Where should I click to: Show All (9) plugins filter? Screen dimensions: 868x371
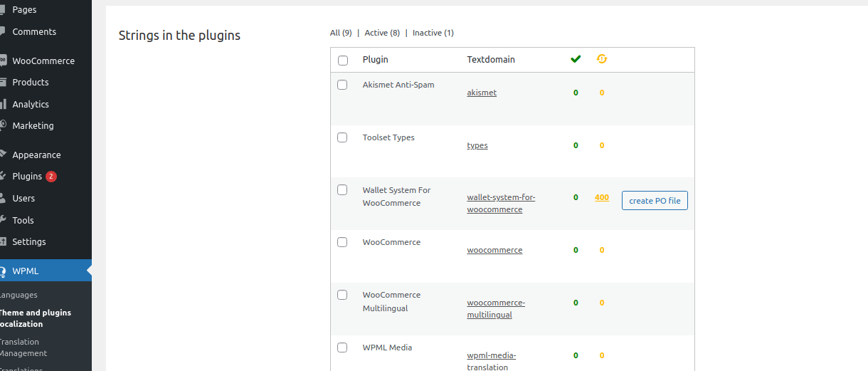point(341,33)
